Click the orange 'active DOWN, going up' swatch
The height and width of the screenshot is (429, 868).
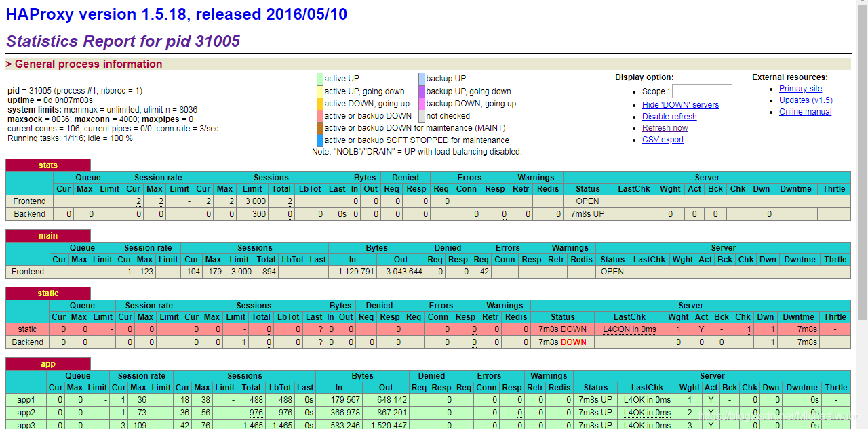(x=320, y=103)
